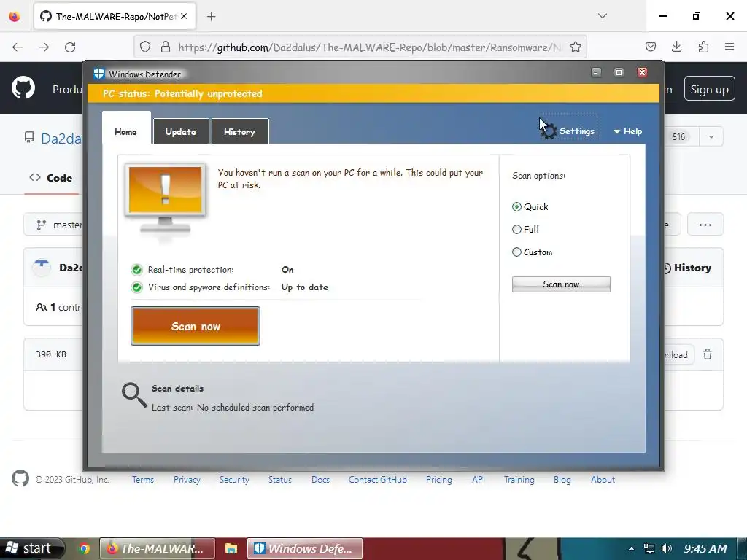Open the Docs footer link
747x560 pixels.
[321, 480]
